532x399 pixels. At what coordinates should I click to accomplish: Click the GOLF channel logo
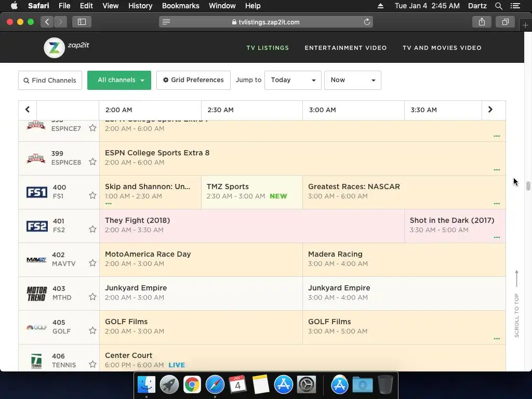pos(37,327)
